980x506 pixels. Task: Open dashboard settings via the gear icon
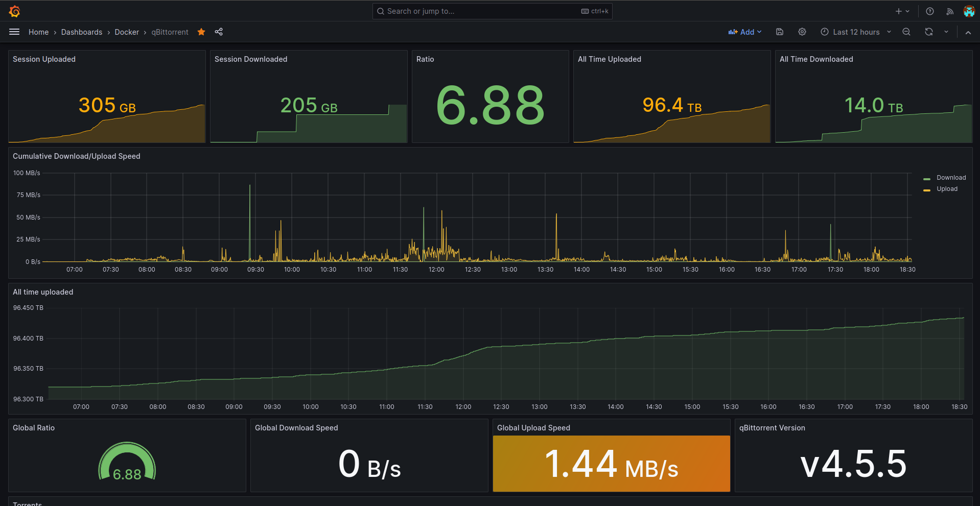pyautogui.click(x=802, y=32)
